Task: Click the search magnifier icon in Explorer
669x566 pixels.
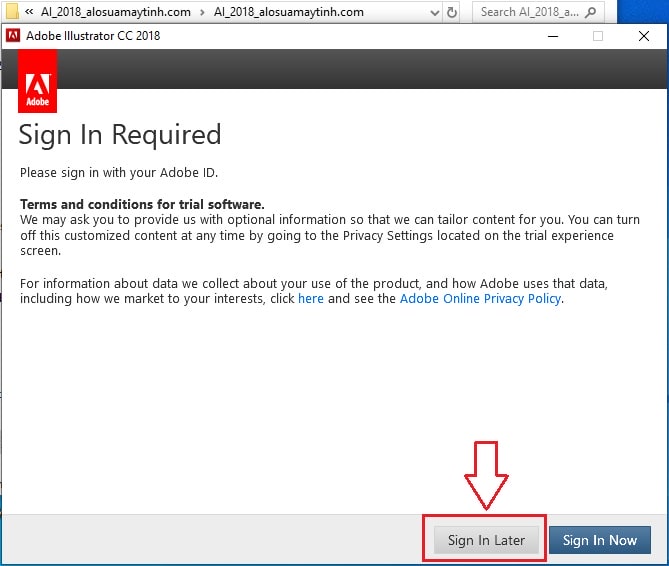Action: (590, 12)
